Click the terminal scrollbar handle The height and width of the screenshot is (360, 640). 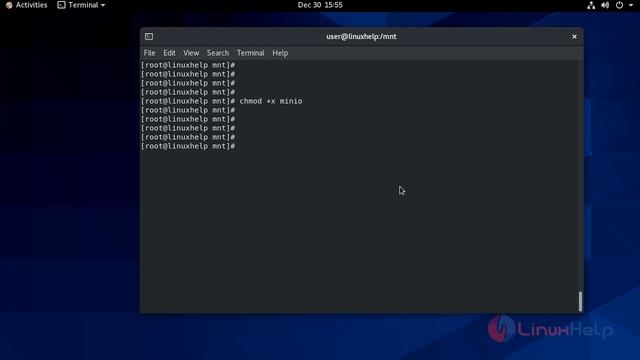580,301
